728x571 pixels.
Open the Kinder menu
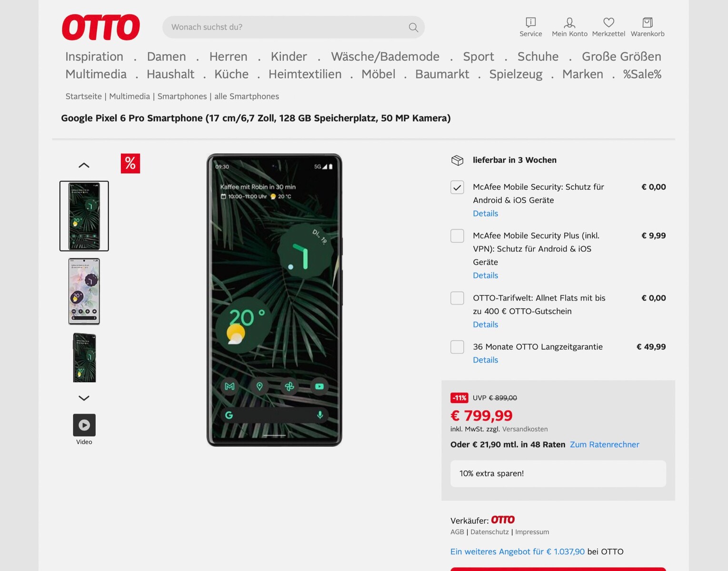point(289,57)
